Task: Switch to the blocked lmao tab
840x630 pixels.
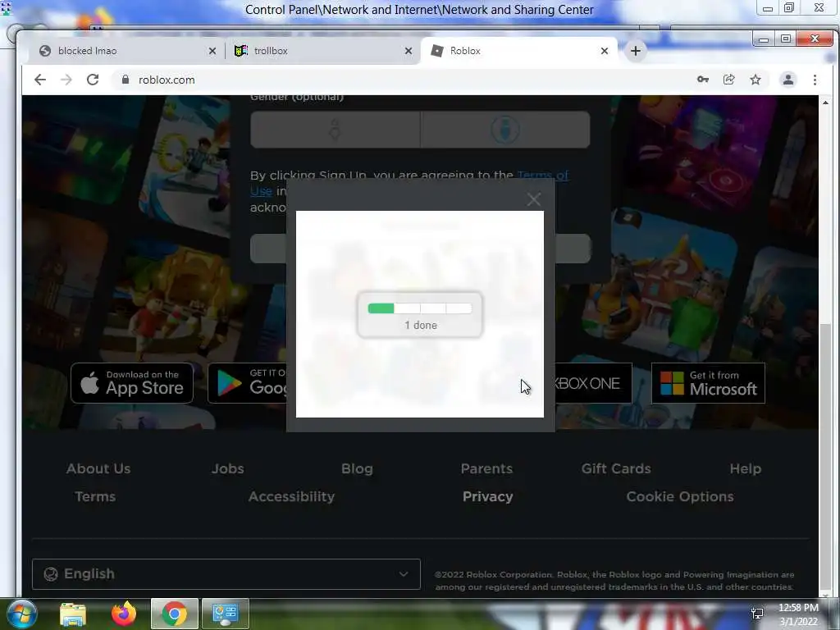Action: pyautogui.click(x=126, y=51)
